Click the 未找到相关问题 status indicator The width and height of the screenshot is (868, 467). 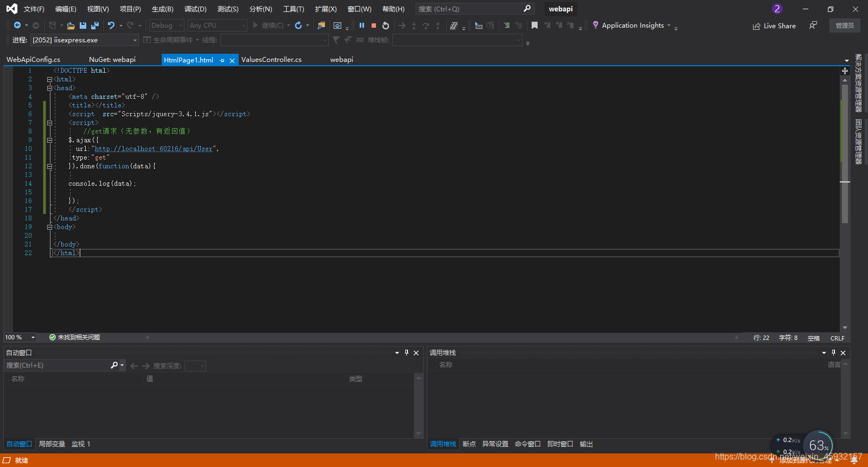(74, 337)
